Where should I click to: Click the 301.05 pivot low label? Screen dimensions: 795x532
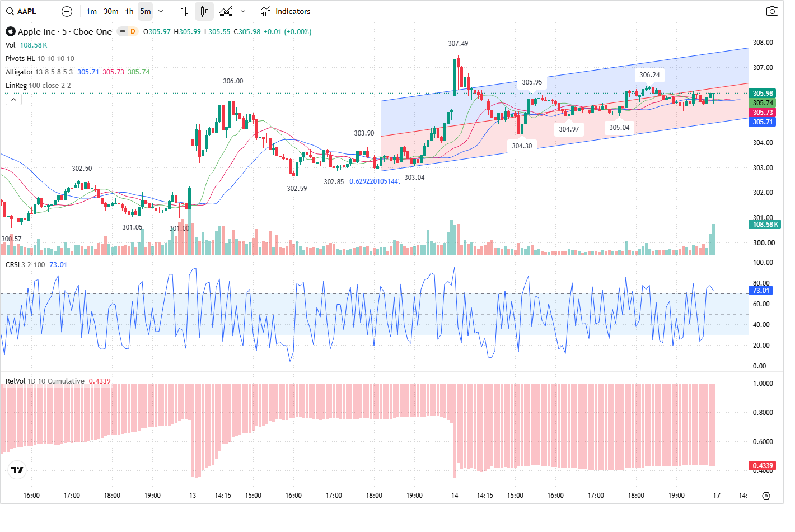point(132,227)
